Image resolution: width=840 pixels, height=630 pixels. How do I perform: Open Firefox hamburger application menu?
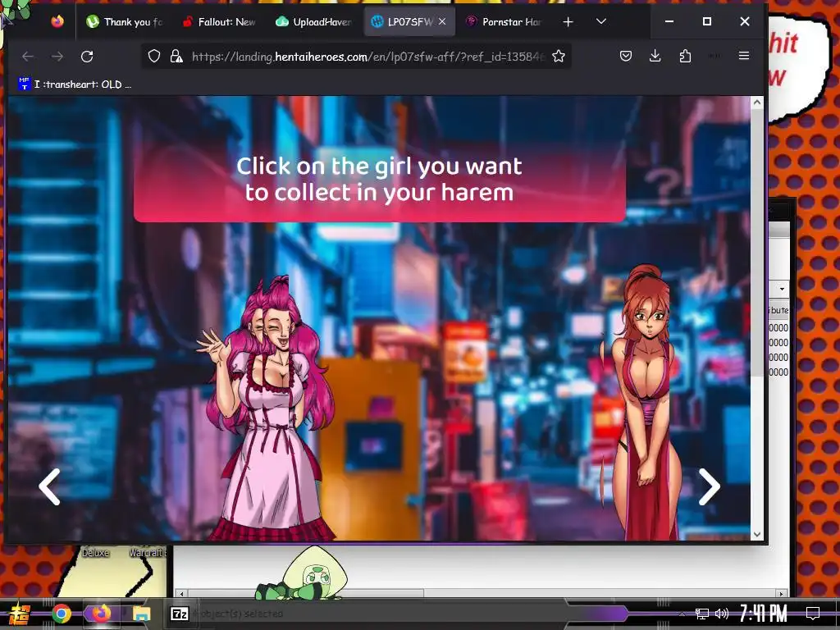pos(743,56)
